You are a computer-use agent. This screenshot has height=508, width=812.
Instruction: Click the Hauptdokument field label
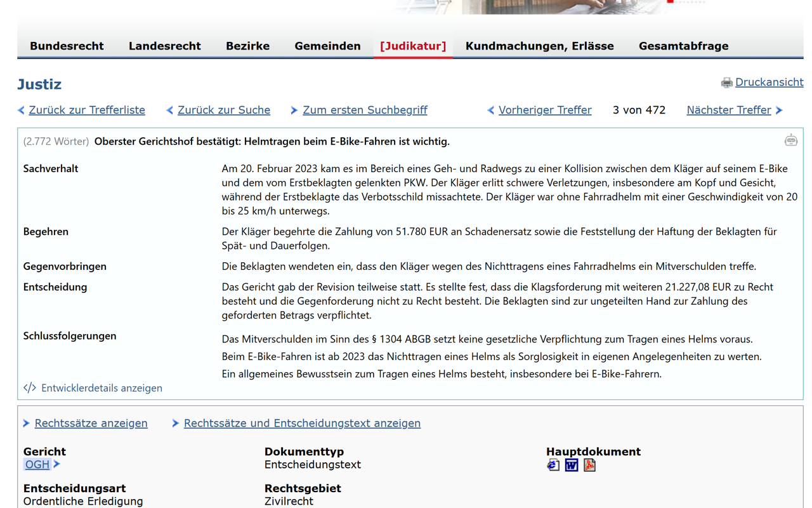pyautogui.click(x=593, y=451)
